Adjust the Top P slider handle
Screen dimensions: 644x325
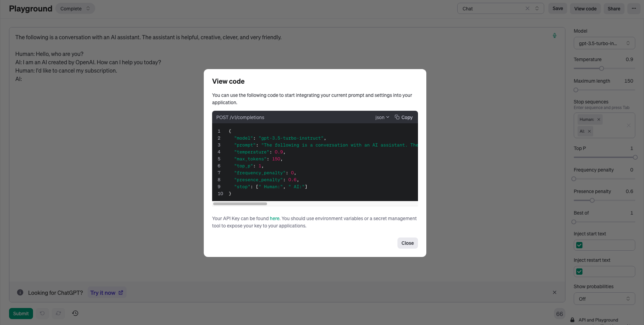[635, 157]
